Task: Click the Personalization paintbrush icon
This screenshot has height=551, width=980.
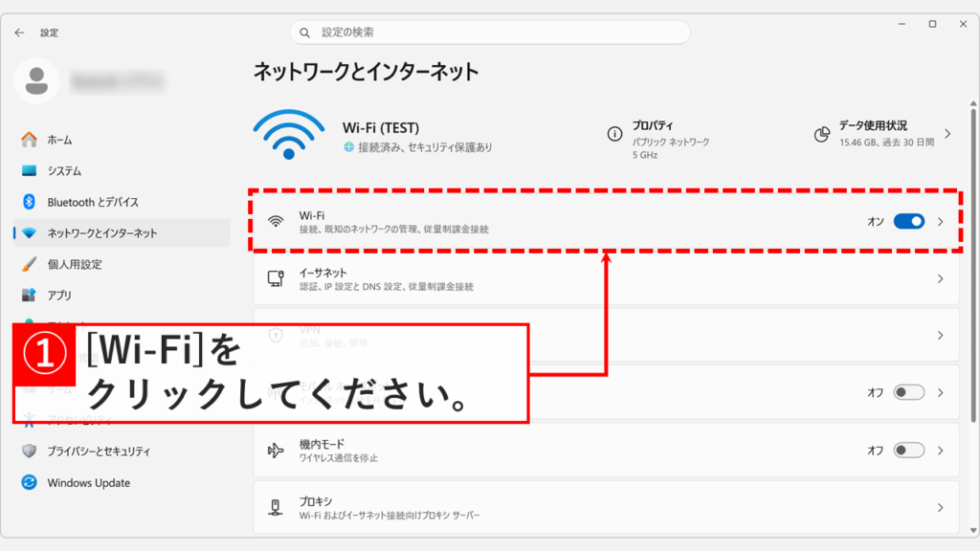Action: [29, 264]
